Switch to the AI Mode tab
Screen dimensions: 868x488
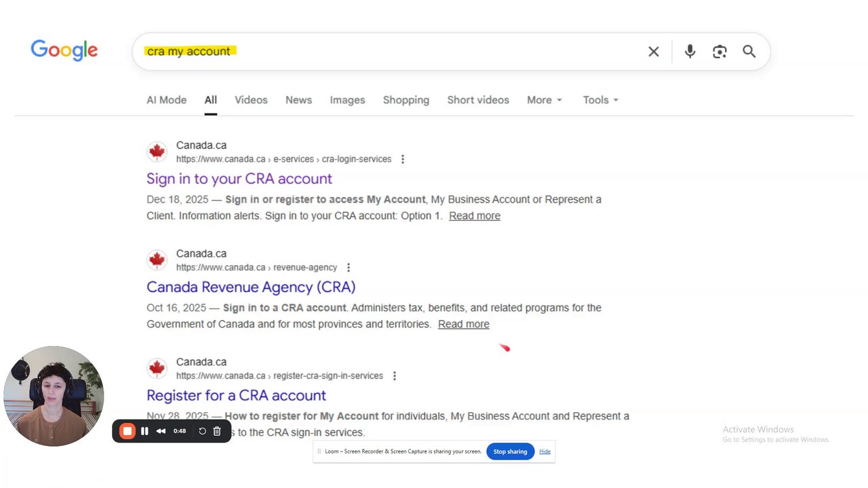click(166, 100)
